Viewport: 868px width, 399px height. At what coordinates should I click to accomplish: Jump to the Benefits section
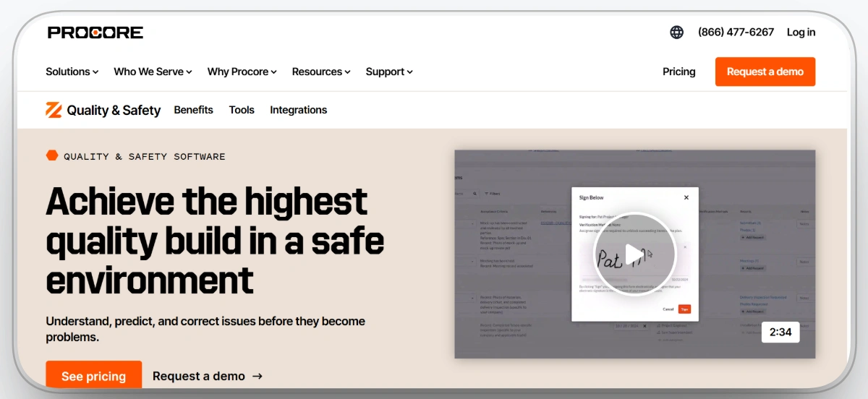(x=193, y=110)
